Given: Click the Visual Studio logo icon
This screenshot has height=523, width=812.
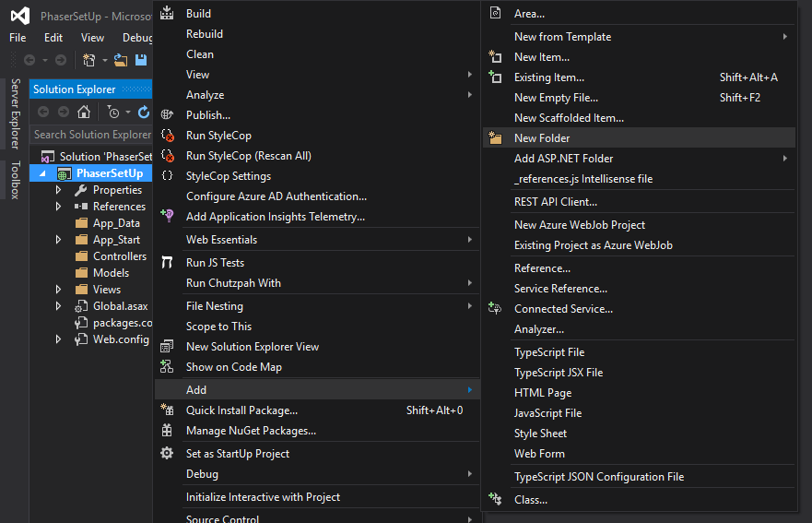Looking at the screenshot, I should point(20,16).
